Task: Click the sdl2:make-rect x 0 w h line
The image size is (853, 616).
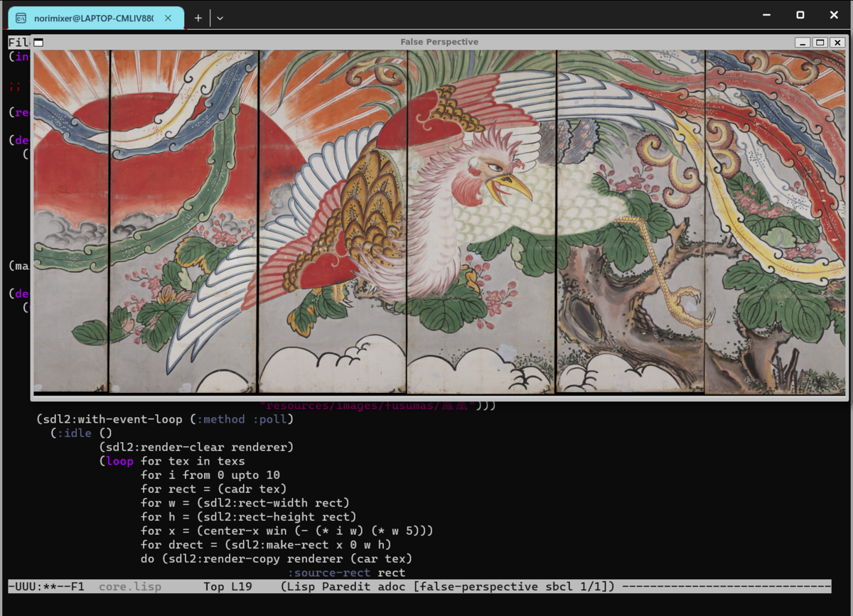Action: pos(266,545)
